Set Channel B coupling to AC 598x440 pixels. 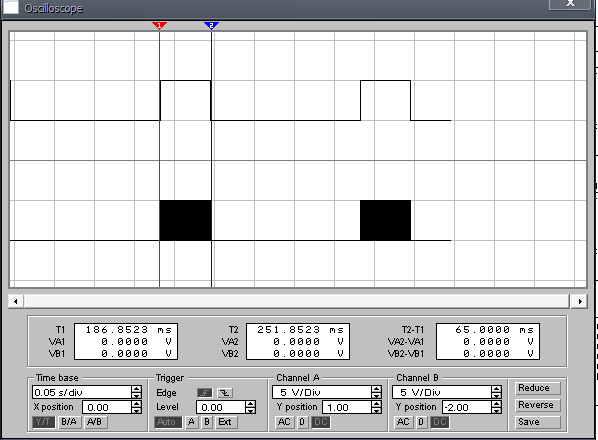(x=403, y=422)
